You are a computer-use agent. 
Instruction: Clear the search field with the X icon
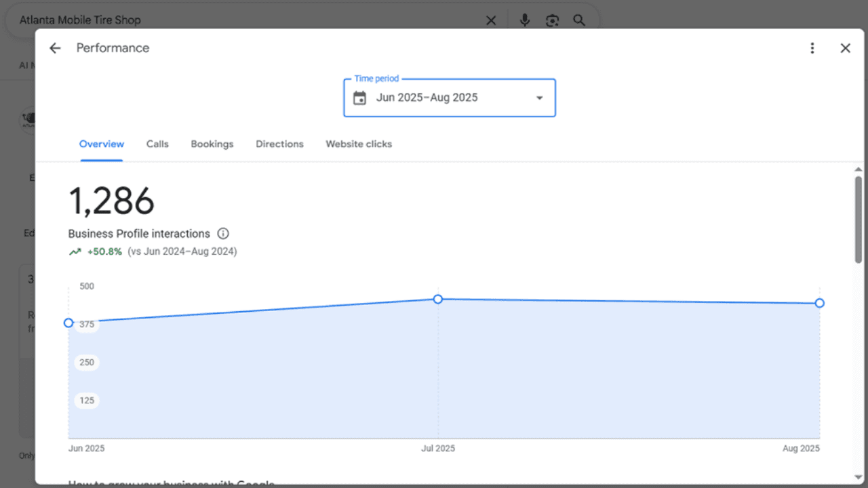491,20
